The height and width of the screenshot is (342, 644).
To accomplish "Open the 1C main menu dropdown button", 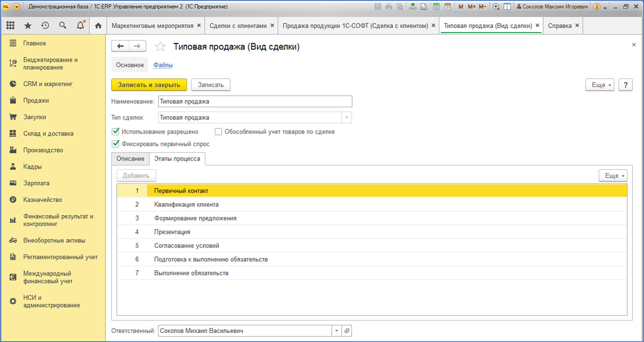I will 17,7.
